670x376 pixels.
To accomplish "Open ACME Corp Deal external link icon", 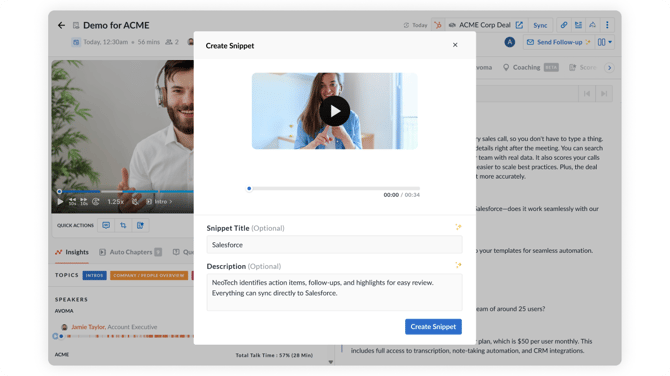I will pos(519,25).
